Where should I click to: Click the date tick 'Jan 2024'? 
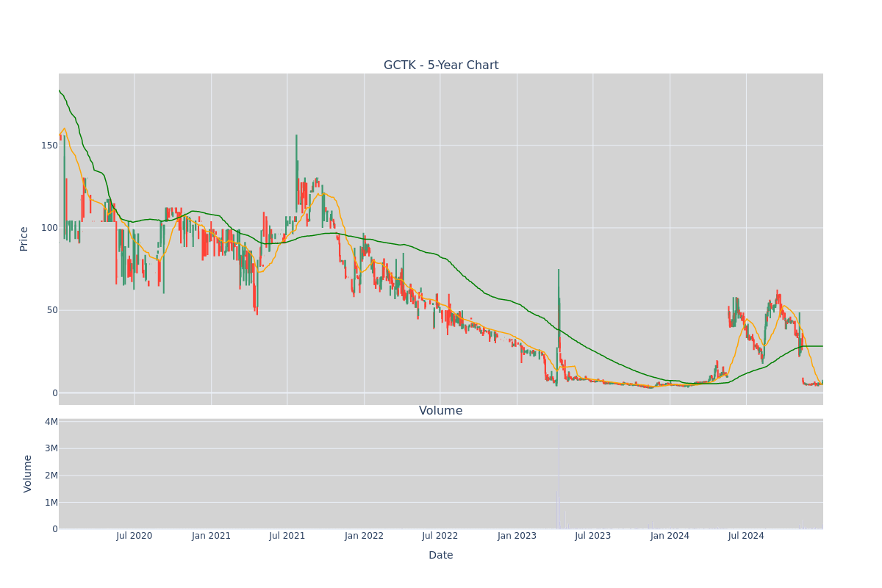670,536
